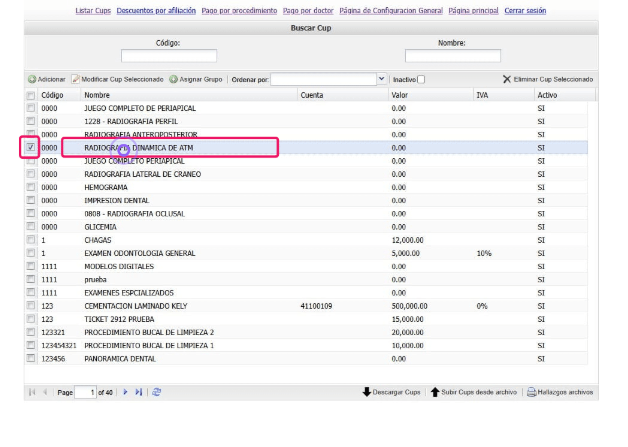
Task: Click Eliminar Cup Seleccionado X icon
Action: [x=507, y=79]
